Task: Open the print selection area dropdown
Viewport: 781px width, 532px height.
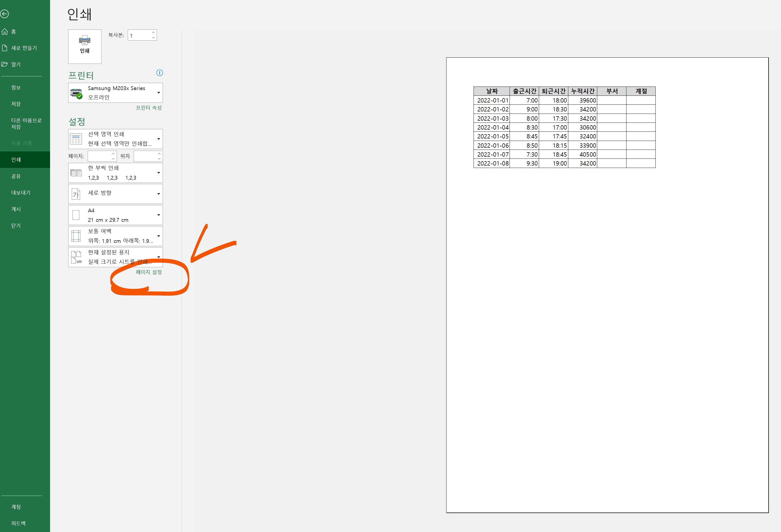Action: pyautogui.click(x=159, y=139)
